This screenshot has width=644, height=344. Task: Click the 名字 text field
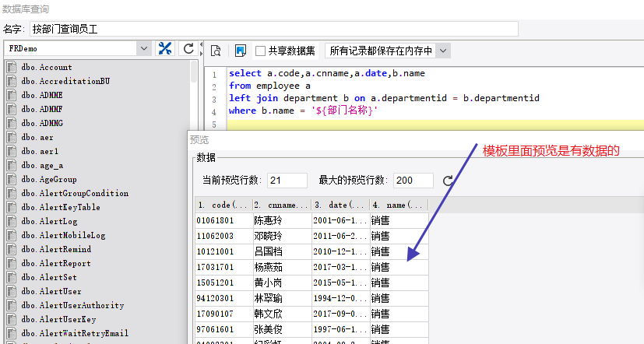(x=273, y=29)
